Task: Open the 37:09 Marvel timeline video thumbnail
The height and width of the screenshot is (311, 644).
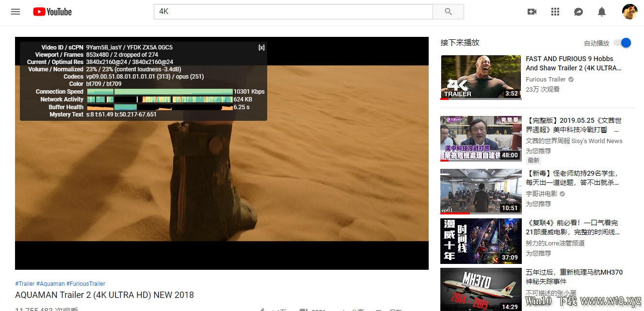Action: pos(481,241)
